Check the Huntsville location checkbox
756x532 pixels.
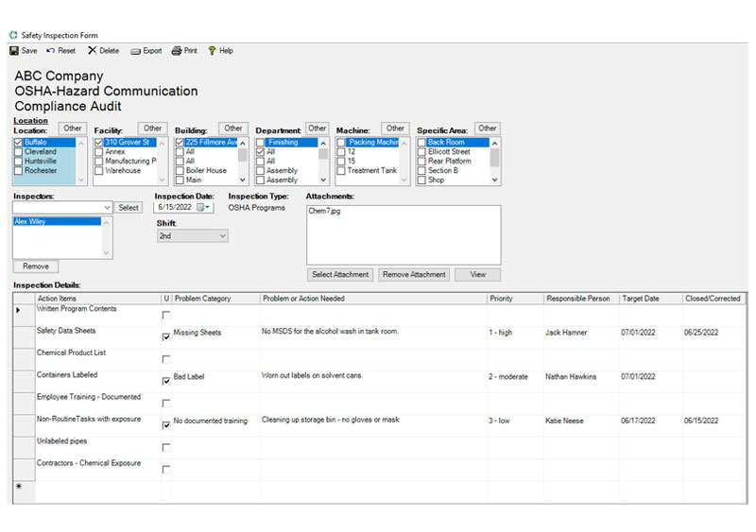point(18,161)
